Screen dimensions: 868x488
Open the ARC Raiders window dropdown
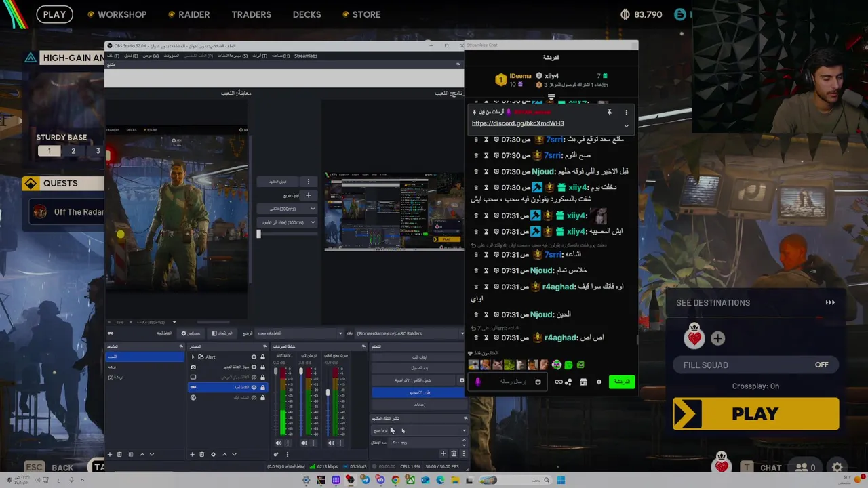pos(410,333)
